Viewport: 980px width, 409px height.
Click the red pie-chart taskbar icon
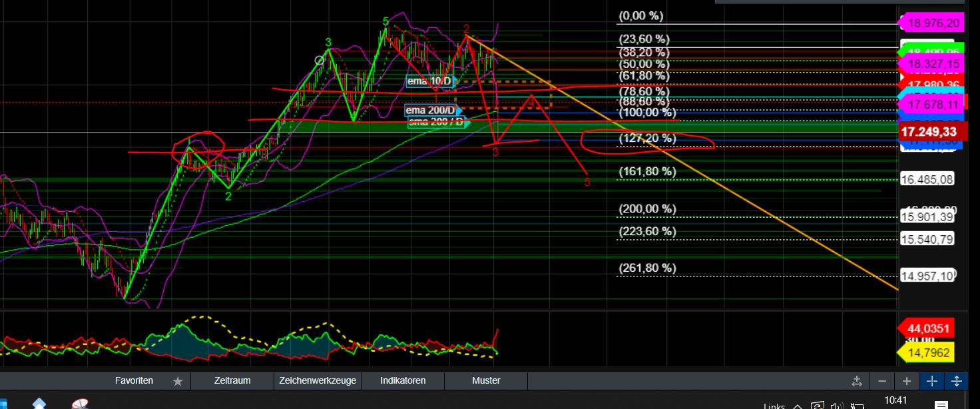click(x=81, y=403)
